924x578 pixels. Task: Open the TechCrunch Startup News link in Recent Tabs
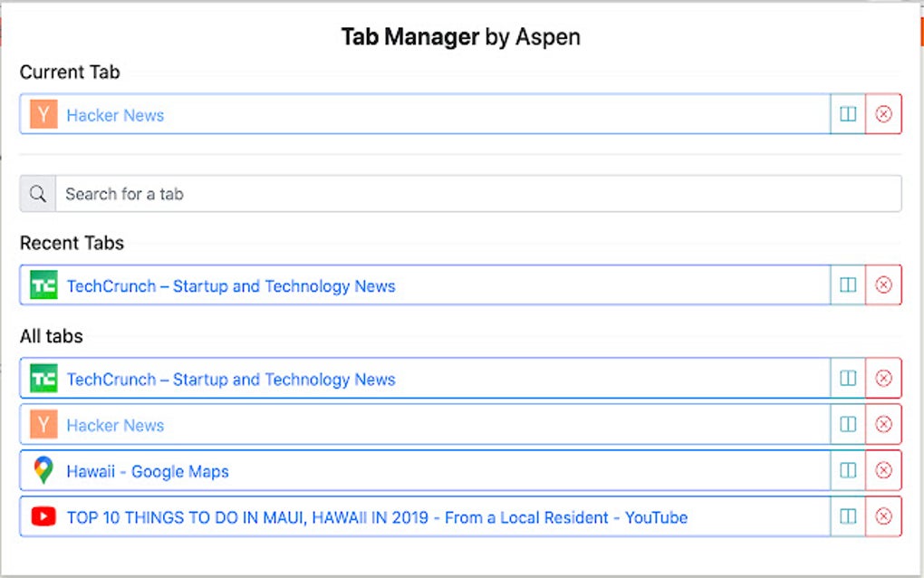pos(229,285)
